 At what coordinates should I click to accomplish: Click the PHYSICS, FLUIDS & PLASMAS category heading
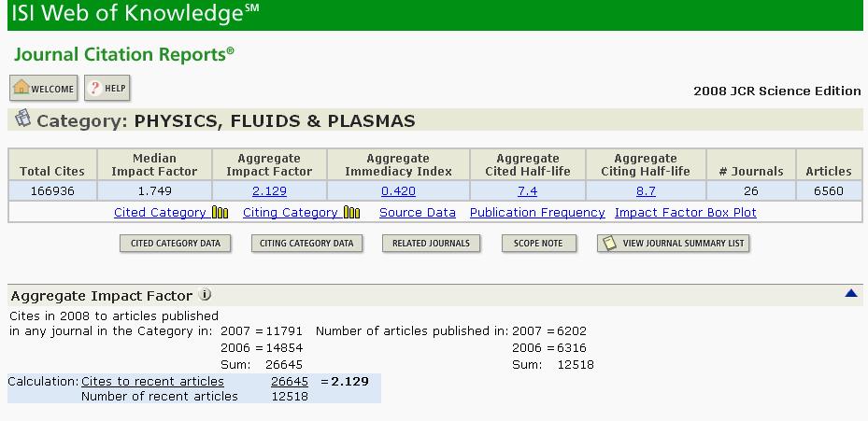click(275, 121)
